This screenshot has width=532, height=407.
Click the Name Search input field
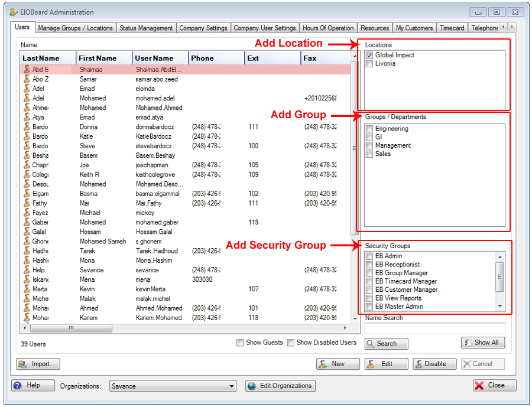(434, 328)
